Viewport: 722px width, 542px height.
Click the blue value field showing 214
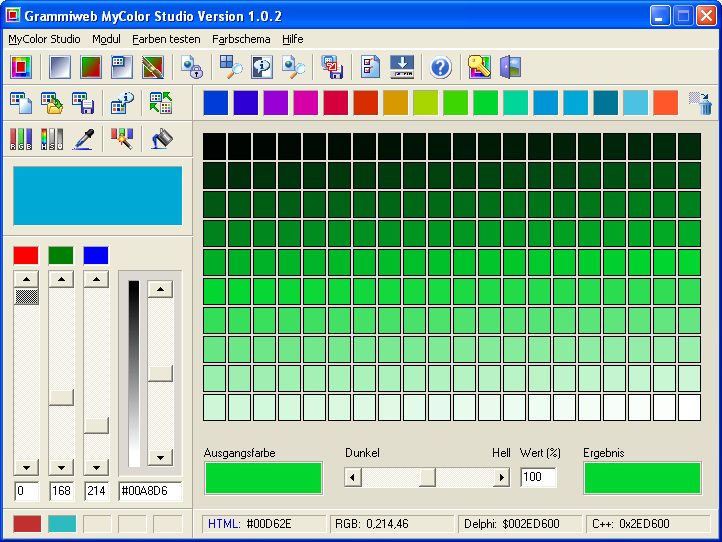coord(96,491)
